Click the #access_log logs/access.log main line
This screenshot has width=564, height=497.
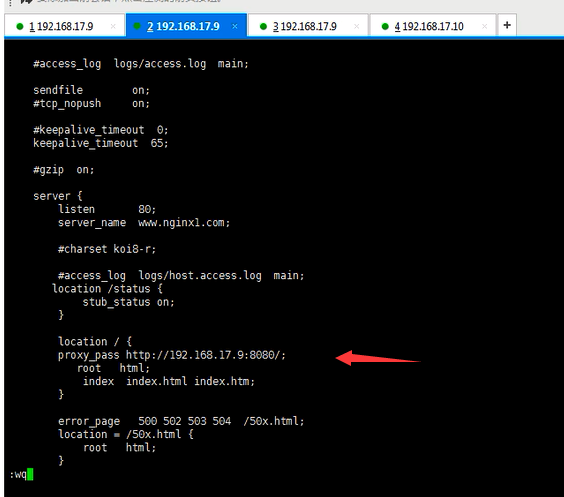(141, 64)
